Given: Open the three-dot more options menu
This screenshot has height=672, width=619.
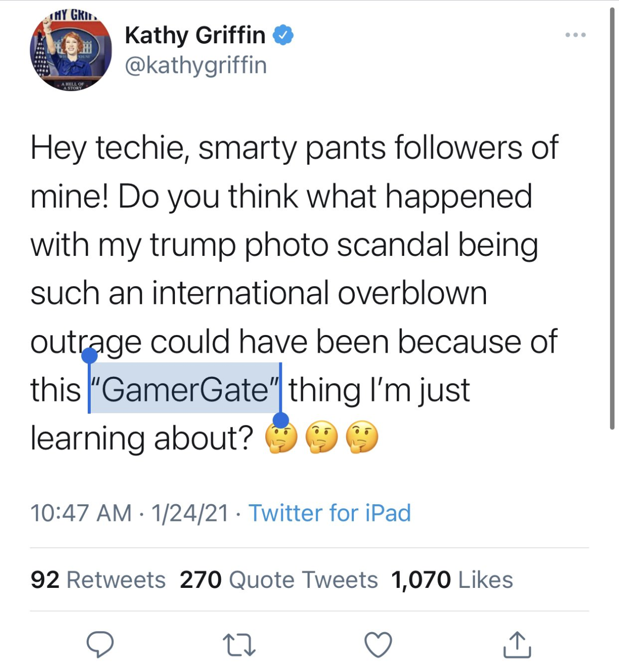Looking at the screenshot, I should pyautogui.click(x=575, y=35).
